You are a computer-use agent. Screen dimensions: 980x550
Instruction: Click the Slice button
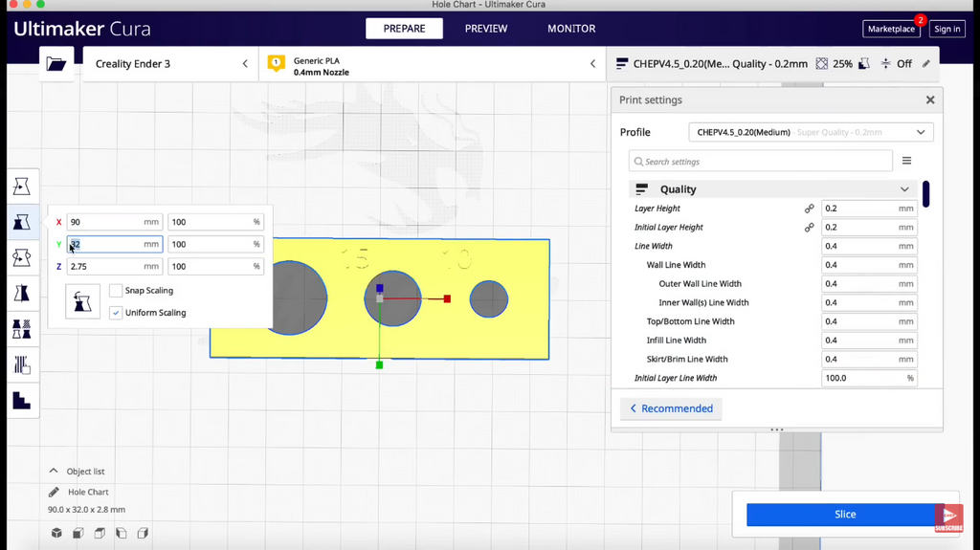845,515
